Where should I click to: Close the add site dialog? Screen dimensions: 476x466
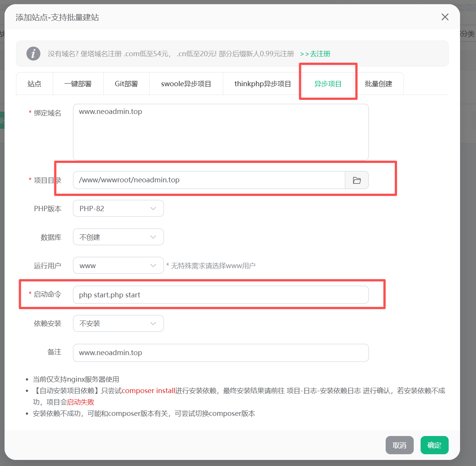445,17
